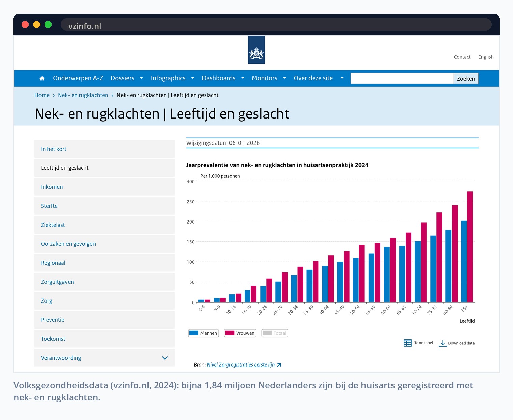The height and width of the screenshot is (420, 513).
Task: Toggle Mannen series in legend
Action: coord(204,333)
